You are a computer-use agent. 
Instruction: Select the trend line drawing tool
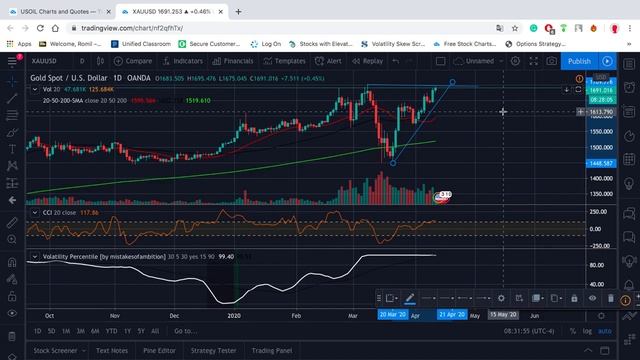point(12,98)
